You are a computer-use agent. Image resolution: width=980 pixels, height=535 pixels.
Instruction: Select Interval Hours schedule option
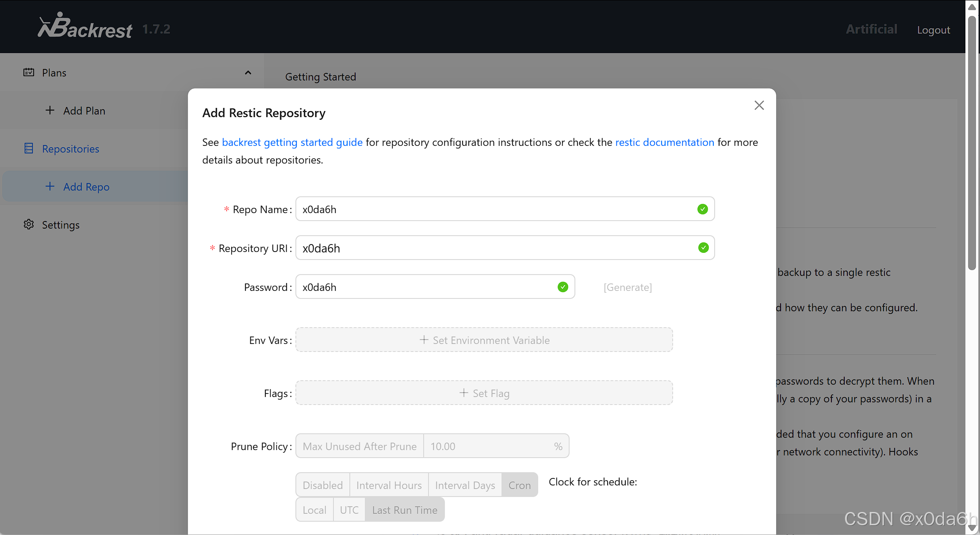point(389,485)
